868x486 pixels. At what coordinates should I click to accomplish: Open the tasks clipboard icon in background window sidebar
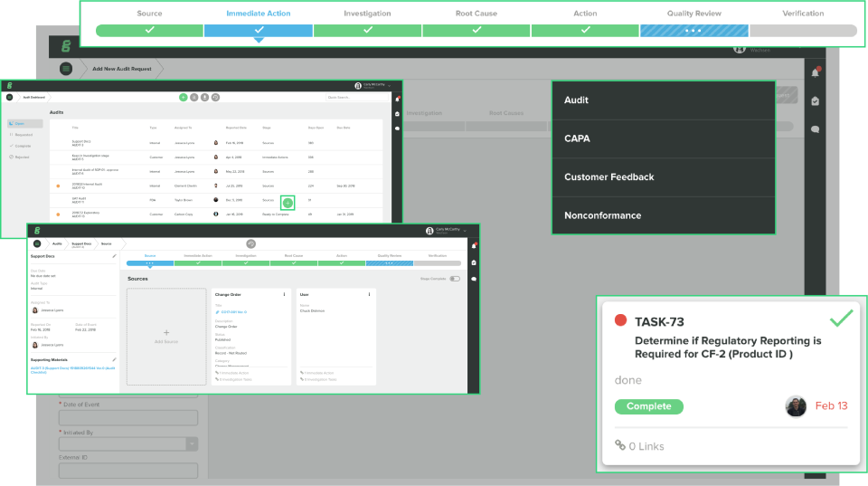point(816,100)
